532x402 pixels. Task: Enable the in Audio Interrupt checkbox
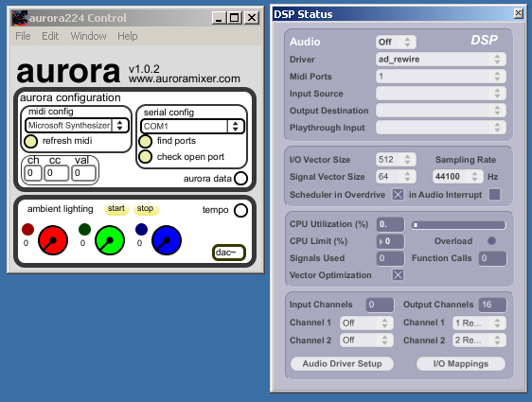(x=494, y=195)
